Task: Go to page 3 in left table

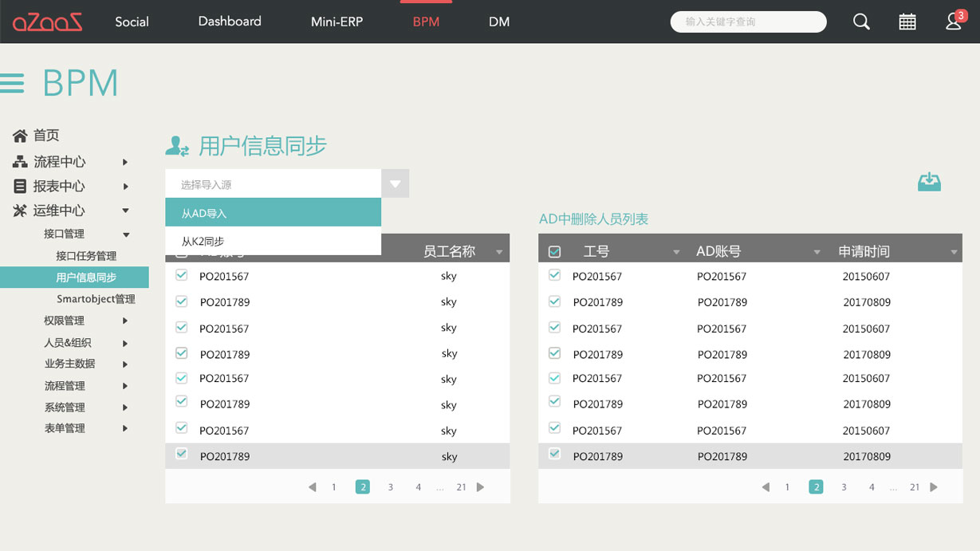Action: (x=390, y=487)
